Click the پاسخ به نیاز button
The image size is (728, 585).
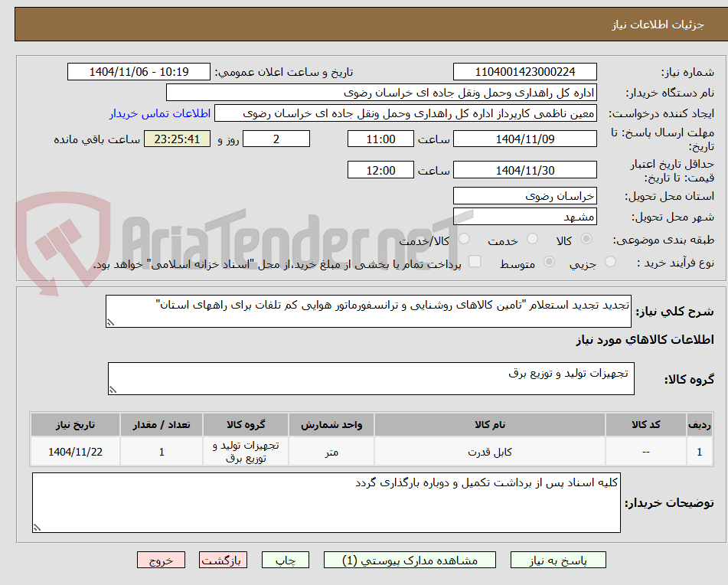[x=558, y=560]
